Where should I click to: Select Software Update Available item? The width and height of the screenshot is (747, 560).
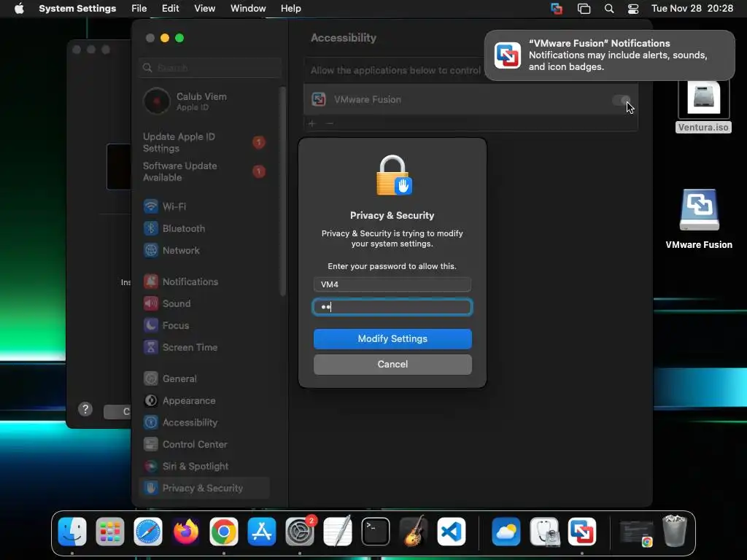pos(205,171)
